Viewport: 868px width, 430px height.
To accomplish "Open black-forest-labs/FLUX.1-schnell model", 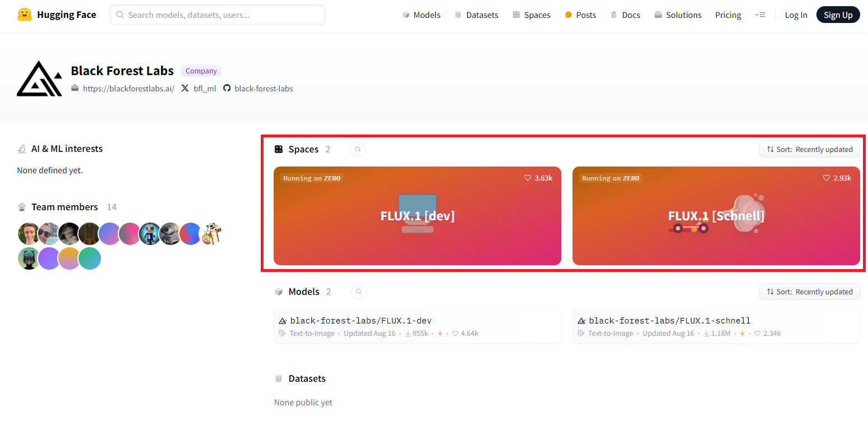I will pos(716,326).
